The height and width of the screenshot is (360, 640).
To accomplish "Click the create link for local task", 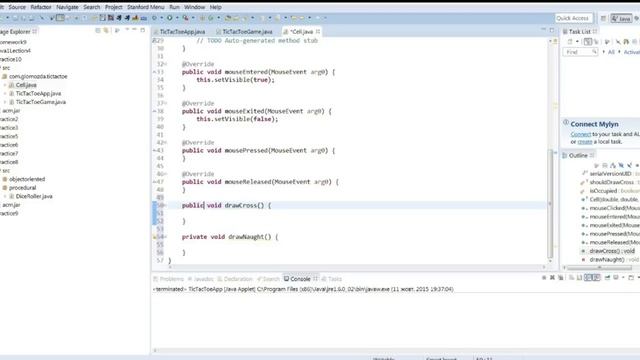I will point(584,142).
